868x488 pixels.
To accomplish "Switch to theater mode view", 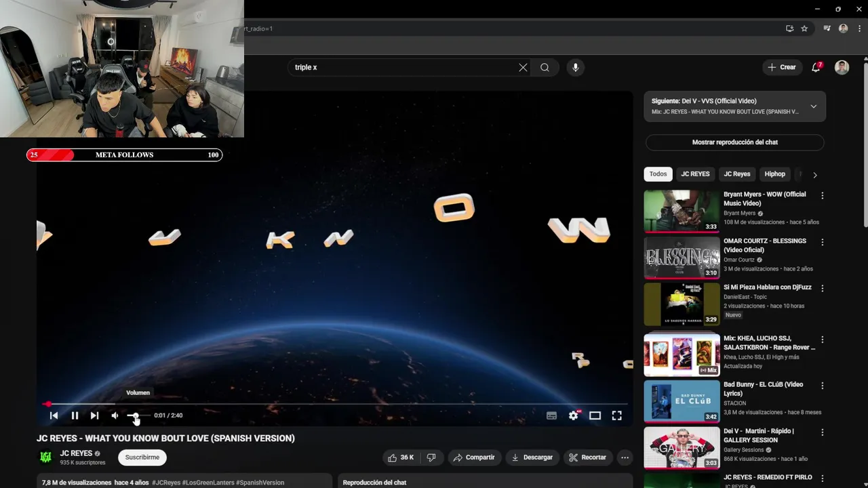I will (x=595, y=415).
